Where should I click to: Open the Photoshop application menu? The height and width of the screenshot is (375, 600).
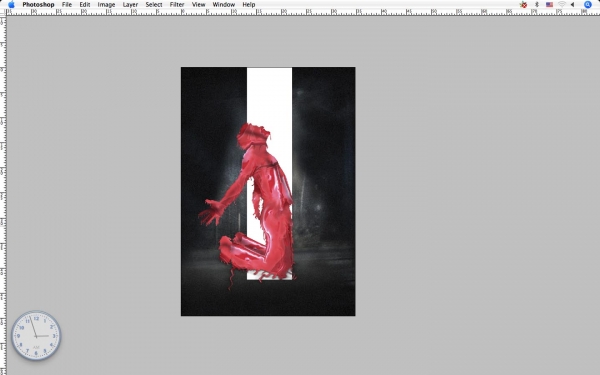[x=38, y=5]
